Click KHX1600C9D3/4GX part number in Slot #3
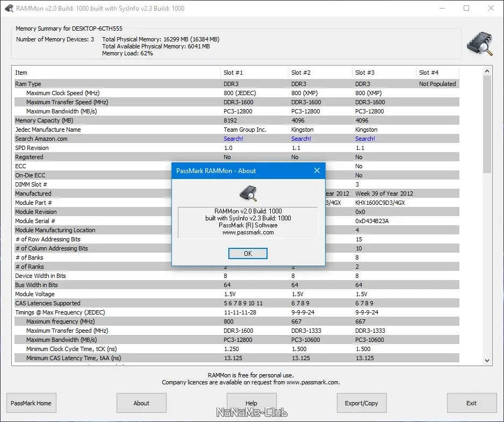The height and width of the screenshot is (422, 504). coord(380,203)
